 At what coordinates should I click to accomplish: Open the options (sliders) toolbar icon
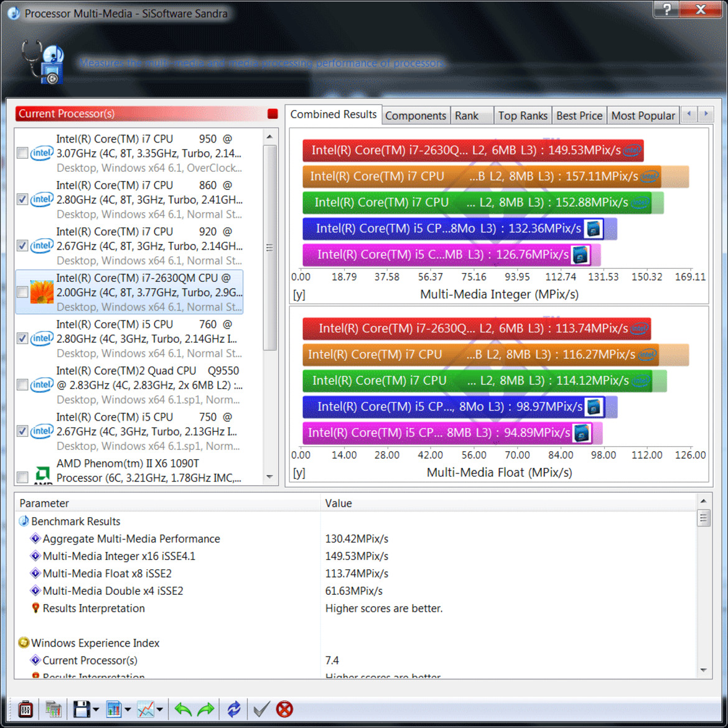[25, 709]
